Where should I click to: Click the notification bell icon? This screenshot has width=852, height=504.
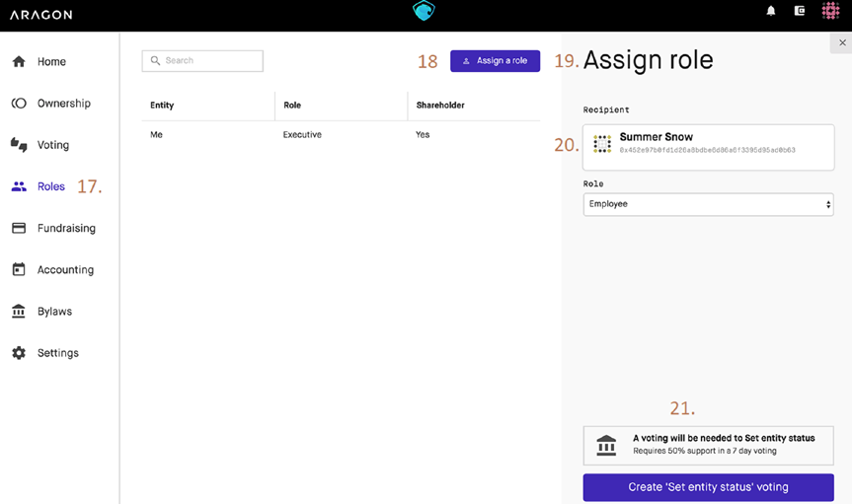[771, 12]
